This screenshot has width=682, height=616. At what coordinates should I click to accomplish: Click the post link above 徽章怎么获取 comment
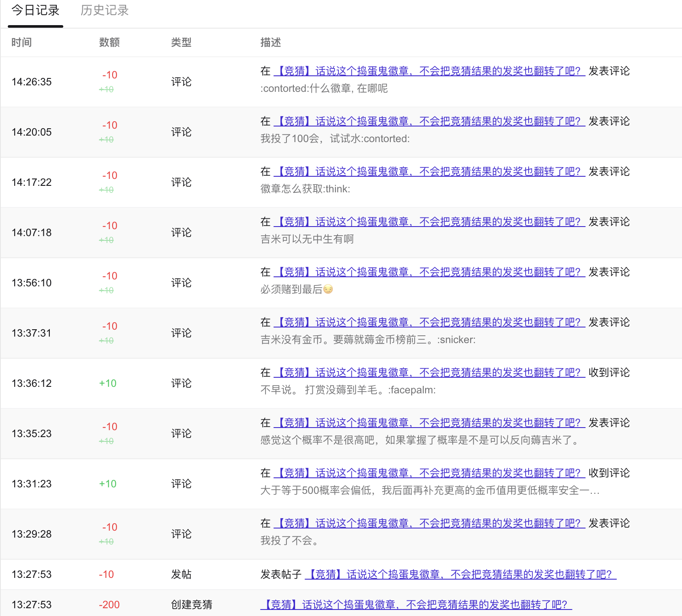point(429,172)
